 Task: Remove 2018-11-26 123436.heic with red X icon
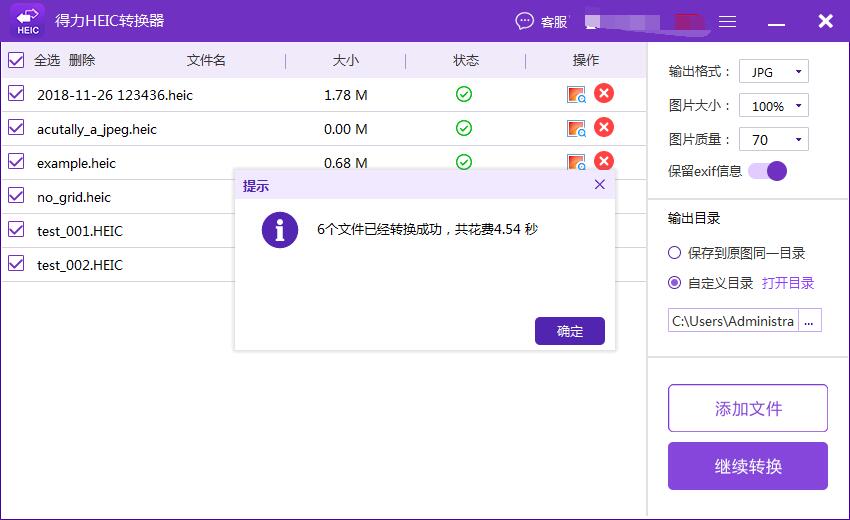coord(604,94)
